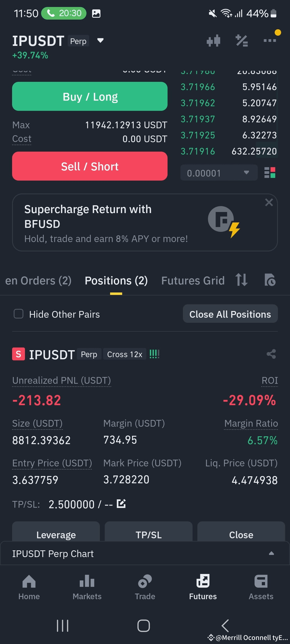Edit TP/SL with the pencil icon
Viewport: 290px width, 644px height.
coord(121,504)
